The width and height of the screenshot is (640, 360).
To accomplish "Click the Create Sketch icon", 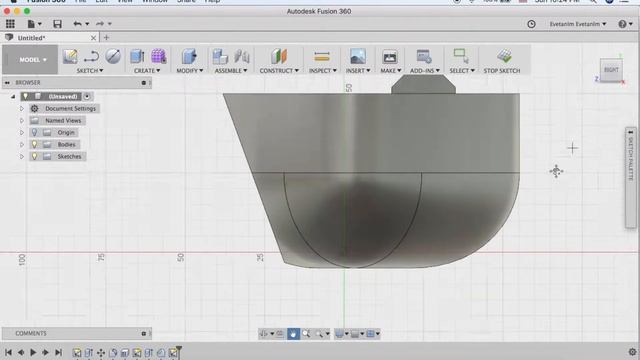I will click(70, 56).
